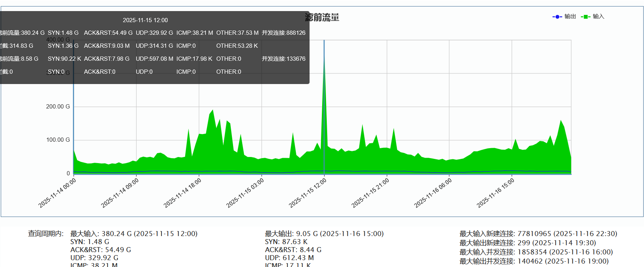Select x-axis label 2025-11-15 03:00

tap(245, 193)
